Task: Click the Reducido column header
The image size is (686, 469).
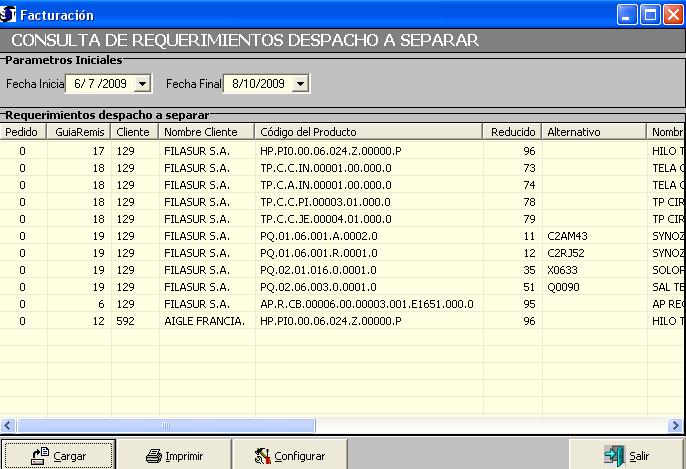Action: 512,132
